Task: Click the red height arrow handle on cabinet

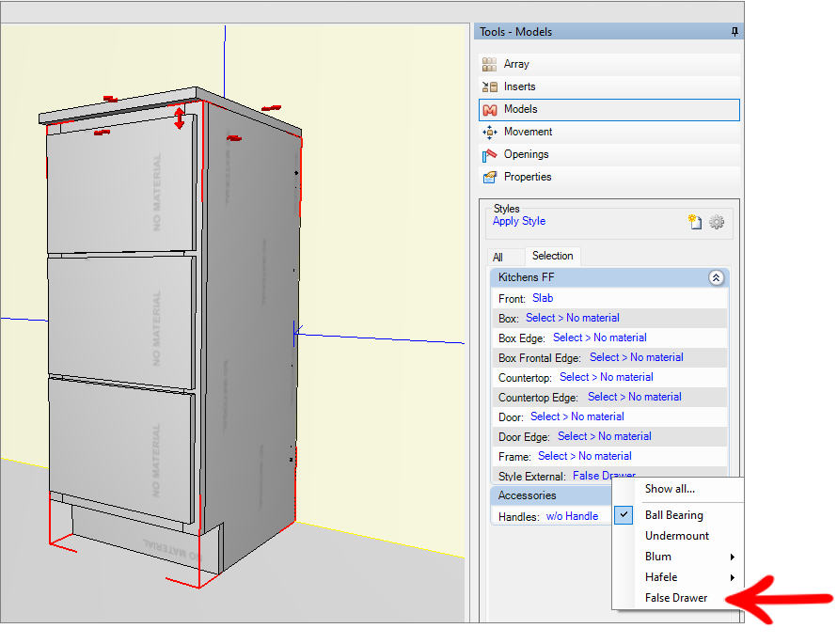Action: [x=180, y=118]
